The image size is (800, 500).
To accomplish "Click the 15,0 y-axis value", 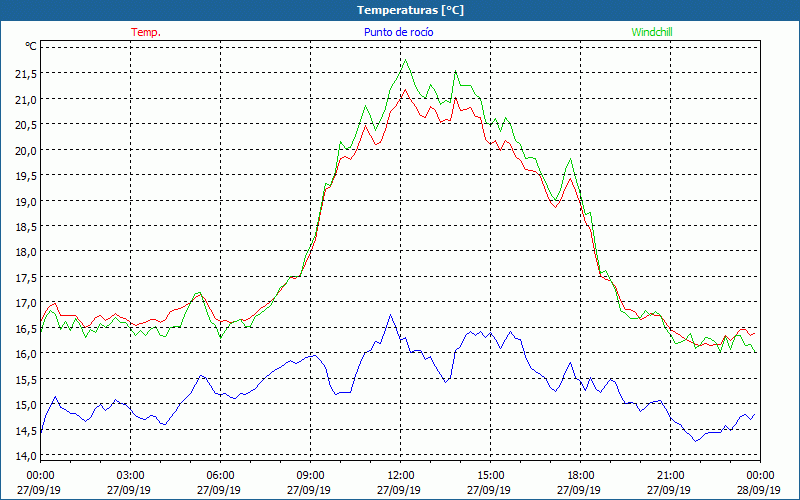I will (x=26, y=405).
